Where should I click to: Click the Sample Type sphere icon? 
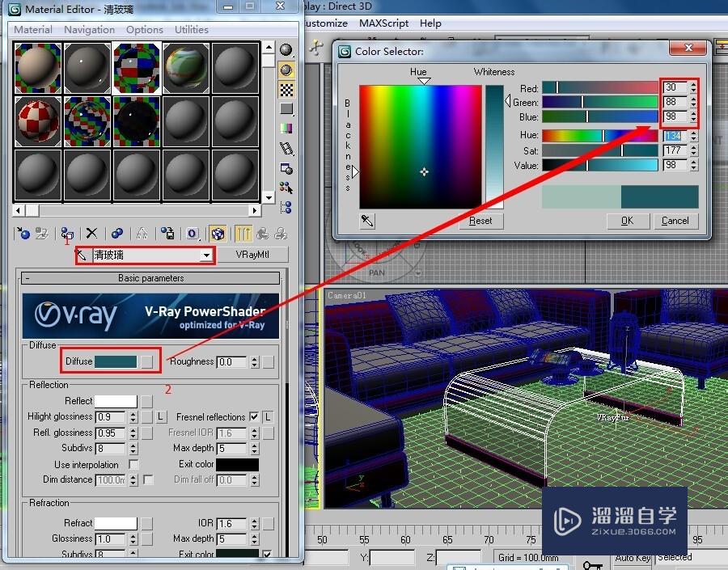(x=286, y=50)
